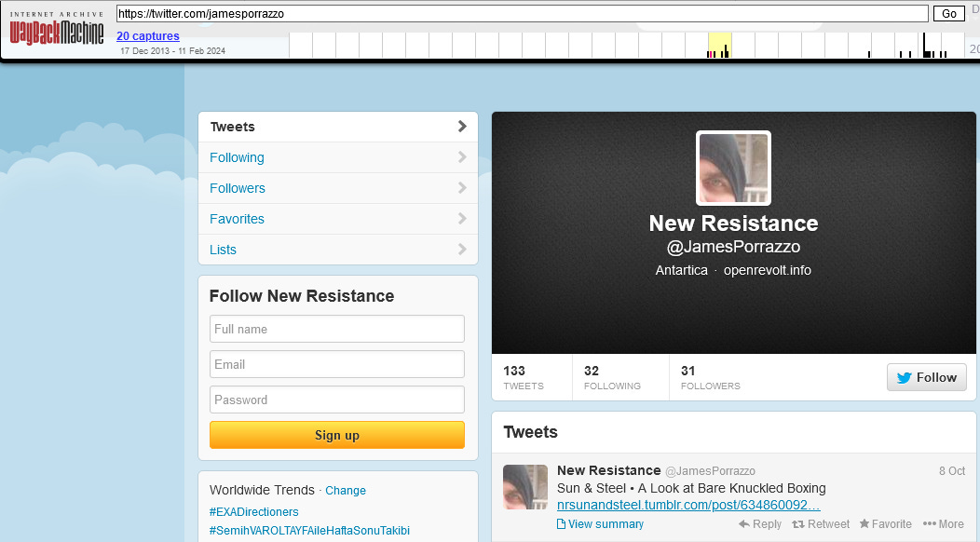The height and width of the screenshot is (542, 980).
Task: Click the Password field
Action: click(x=337, y=400)
